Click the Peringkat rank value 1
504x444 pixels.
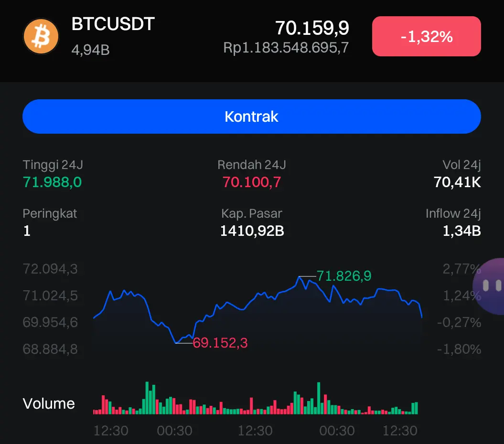(x=27, y=231)
